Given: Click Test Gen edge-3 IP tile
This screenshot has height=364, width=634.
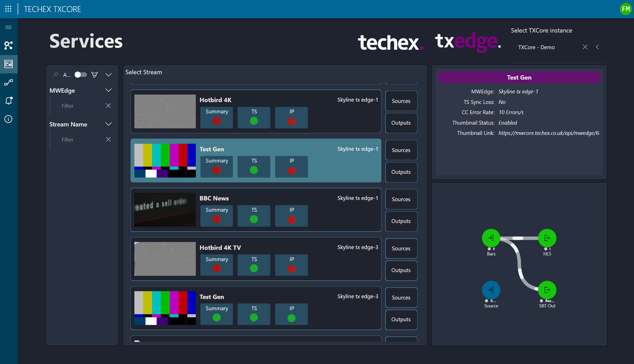Looking at the screenshot, I should (x=292, y=314).
